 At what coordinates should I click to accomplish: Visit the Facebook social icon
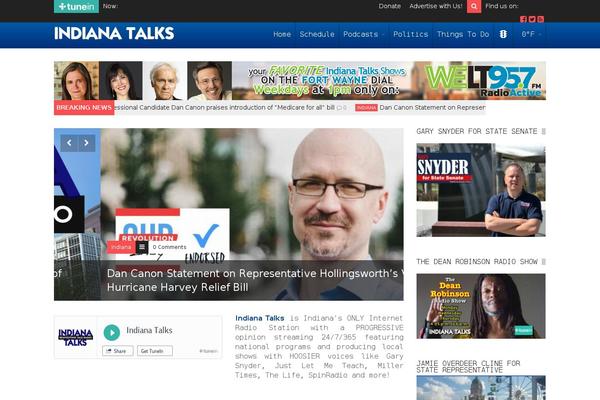pos(523,19)
